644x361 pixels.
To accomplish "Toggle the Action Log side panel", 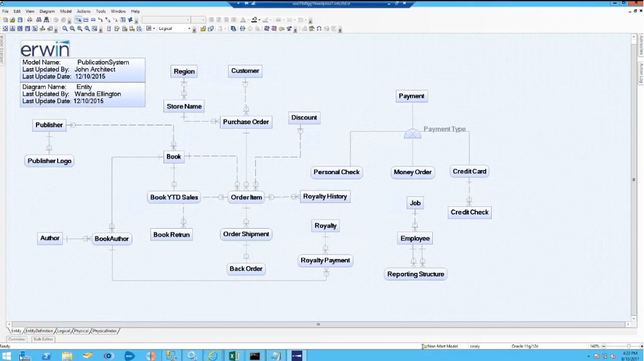I will (x=641, y=72).
